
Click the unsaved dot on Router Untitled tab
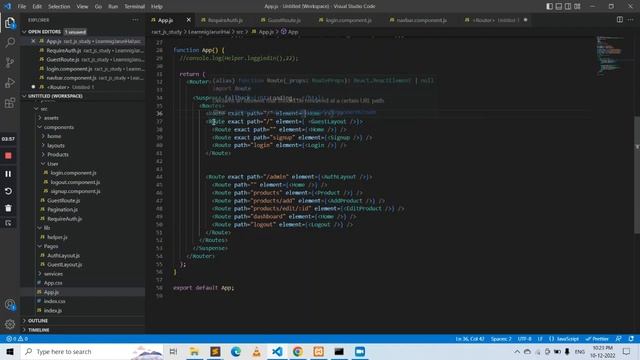[x=525, y=20]
